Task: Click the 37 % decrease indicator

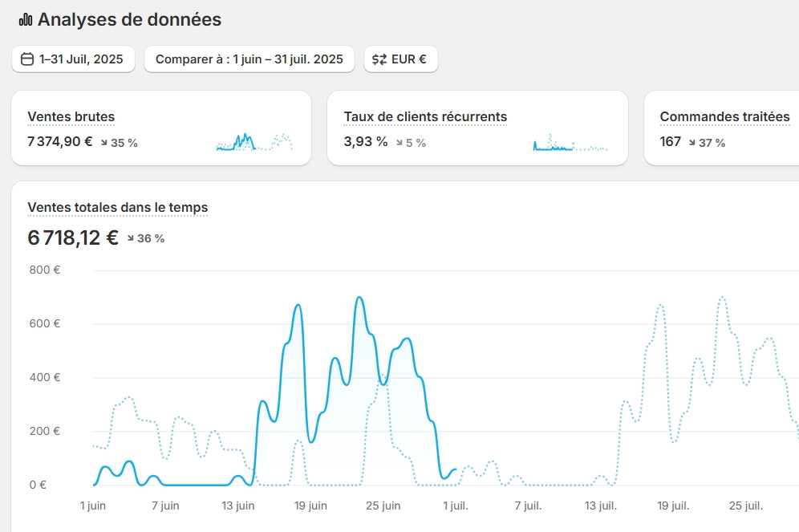Action: pyautogui.click(x=707, y=143)
